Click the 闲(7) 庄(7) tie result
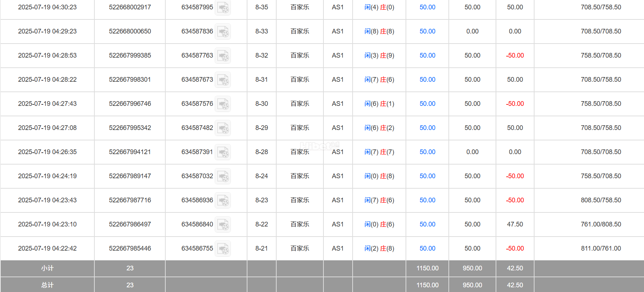 click(x=379, y=152)
